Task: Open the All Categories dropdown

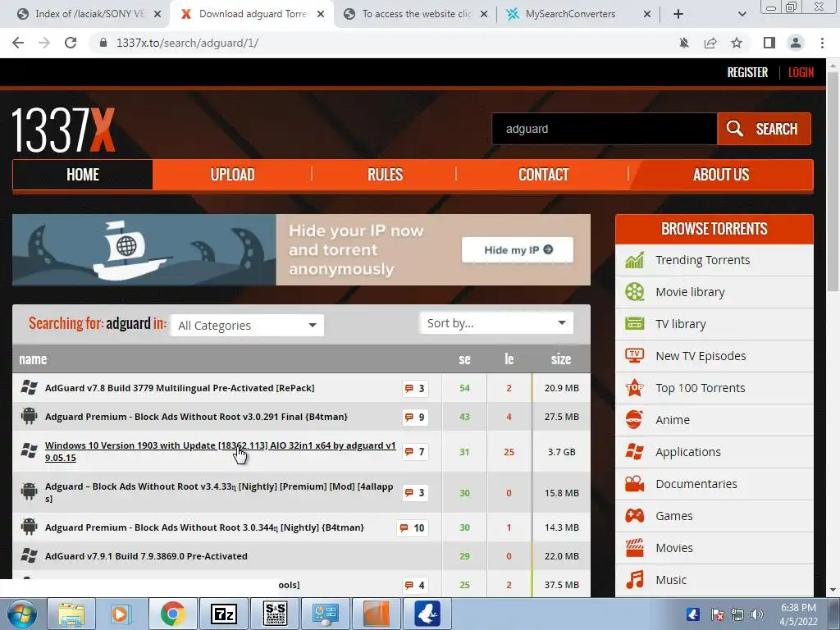Action: tap(247, 326)
